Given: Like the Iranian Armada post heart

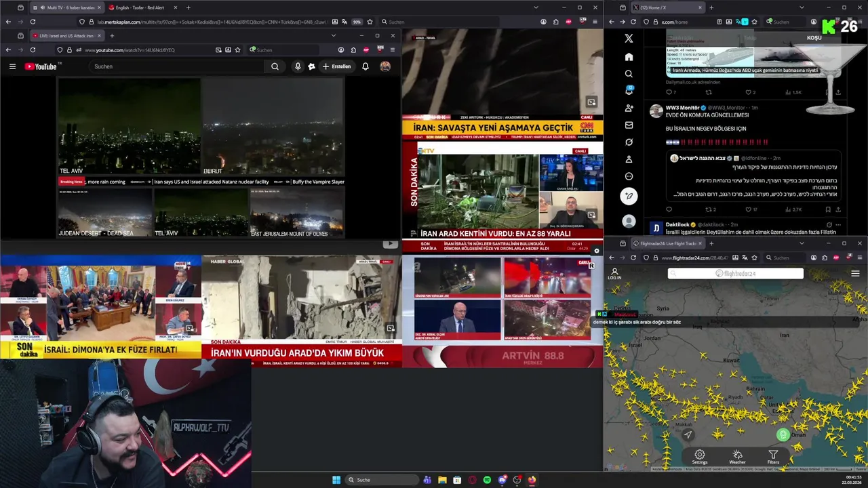Looking at the screenshot, I should 749,92.
